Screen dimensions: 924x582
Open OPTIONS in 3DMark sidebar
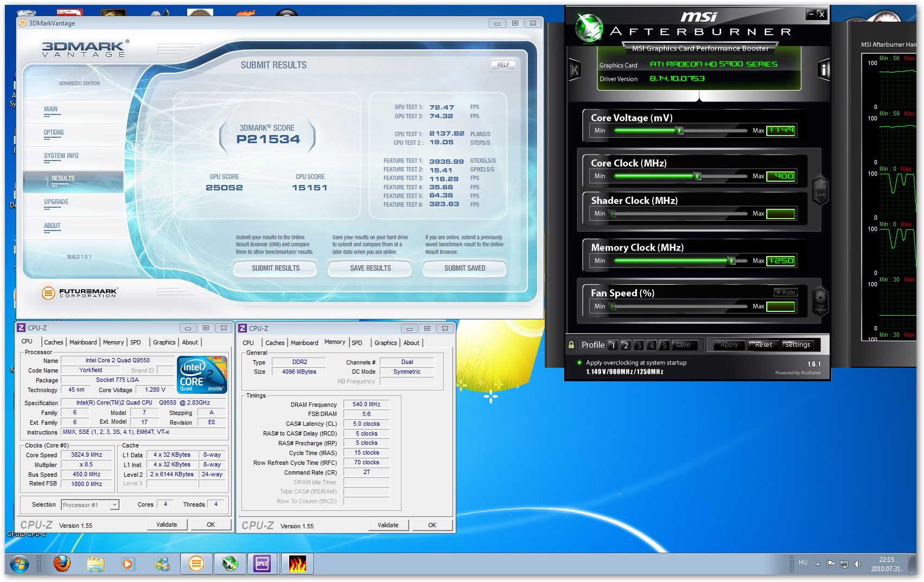tap(54, 132)
